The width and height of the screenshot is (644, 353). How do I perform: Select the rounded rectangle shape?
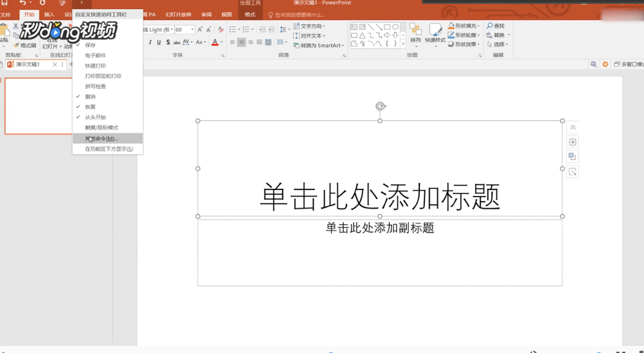pos(354,35)
